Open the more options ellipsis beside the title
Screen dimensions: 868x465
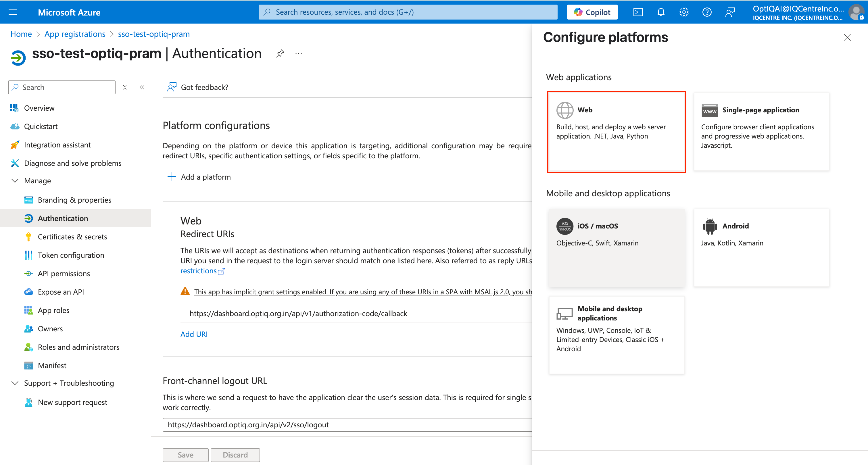point(299,53)
